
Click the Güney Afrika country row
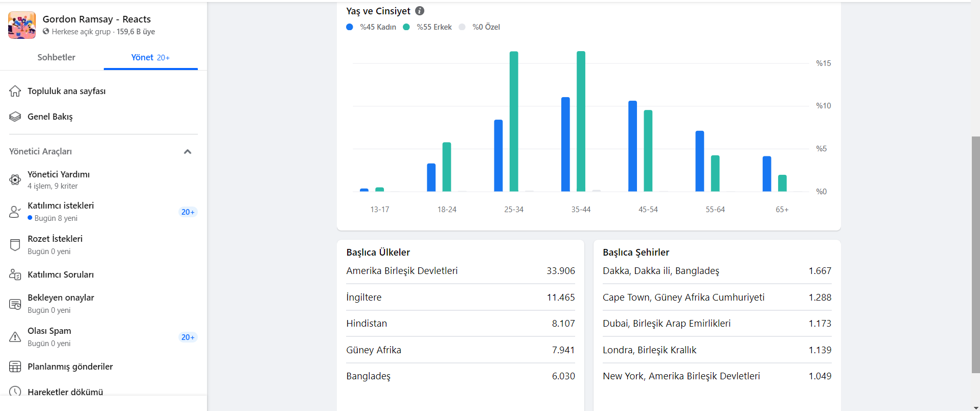click(x=461, y=350)
